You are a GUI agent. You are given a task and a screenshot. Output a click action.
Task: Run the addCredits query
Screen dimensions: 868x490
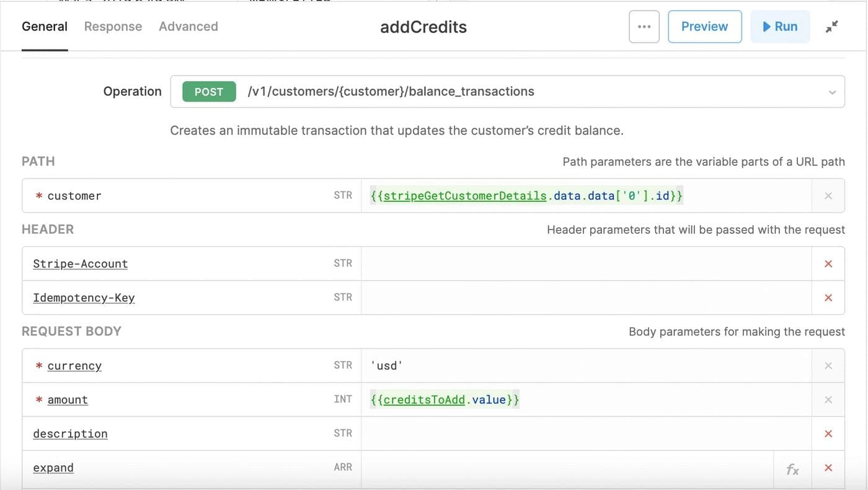point(780,27)
